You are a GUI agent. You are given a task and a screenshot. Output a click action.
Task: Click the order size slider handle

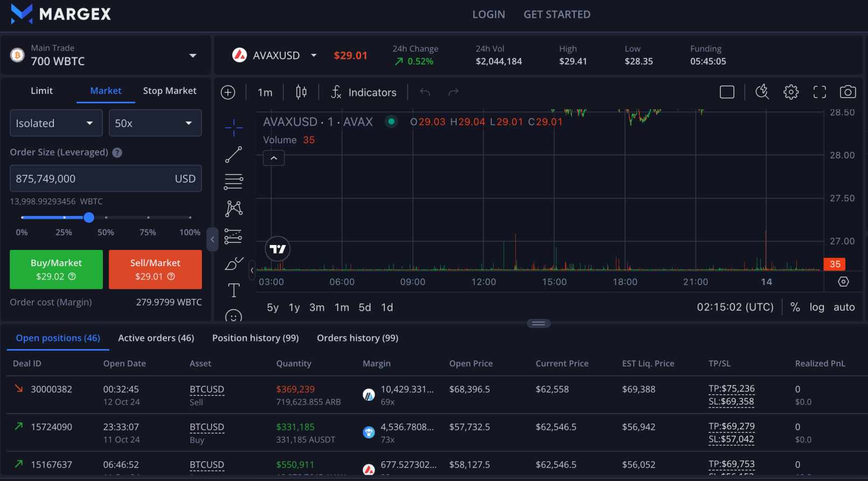[89, 217]
